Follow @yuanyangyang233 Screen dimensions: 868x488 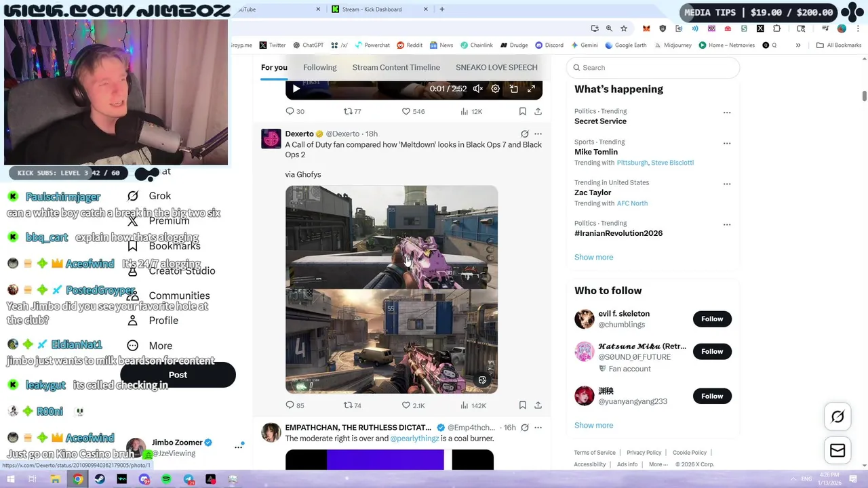tap(712, 396)
